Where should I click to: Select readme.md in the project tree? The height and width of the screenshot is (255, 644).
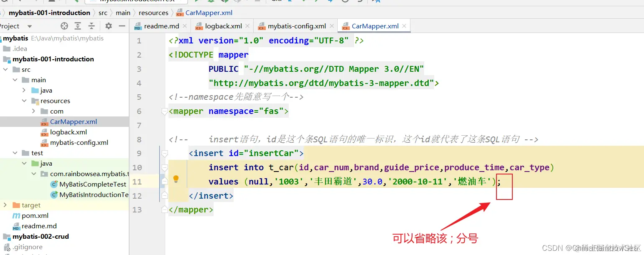39,226
